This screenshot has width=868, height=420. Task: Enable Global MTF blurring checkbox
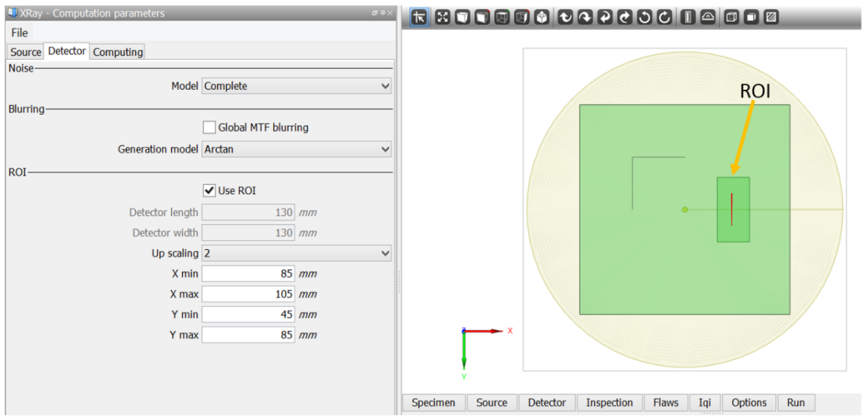pos(210,127)
